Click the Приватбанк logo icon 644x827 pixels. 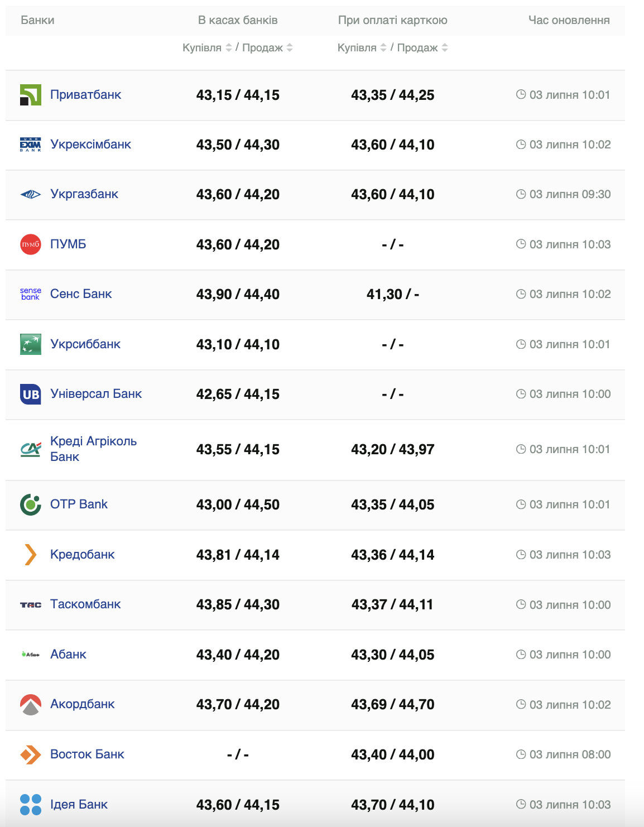tap(31, 95)
